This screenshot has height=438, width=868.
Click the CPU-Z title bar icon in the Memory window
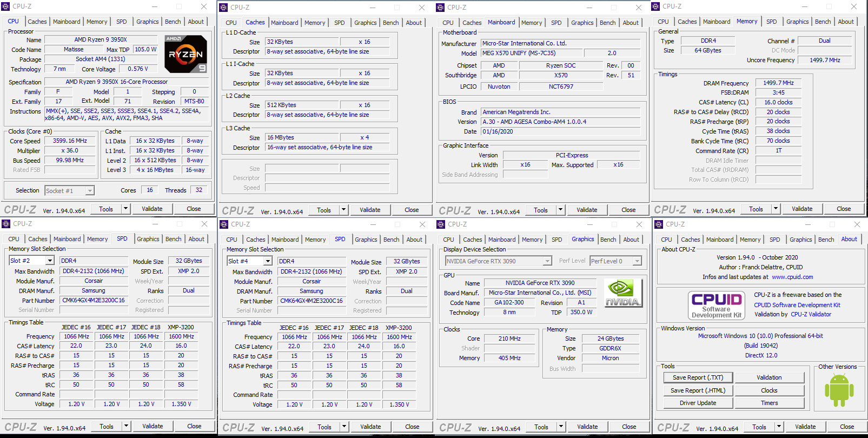[x=656, y=6]
